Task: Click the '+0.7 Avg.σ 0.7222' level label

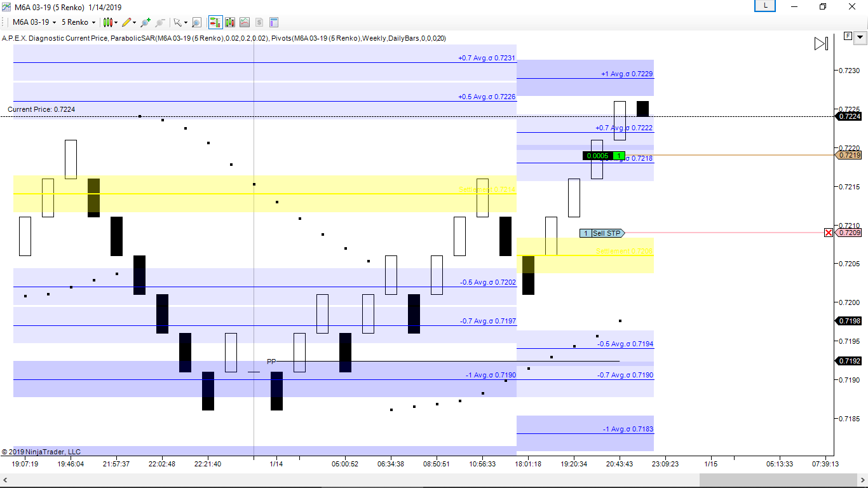Action: tap(624, 128)
